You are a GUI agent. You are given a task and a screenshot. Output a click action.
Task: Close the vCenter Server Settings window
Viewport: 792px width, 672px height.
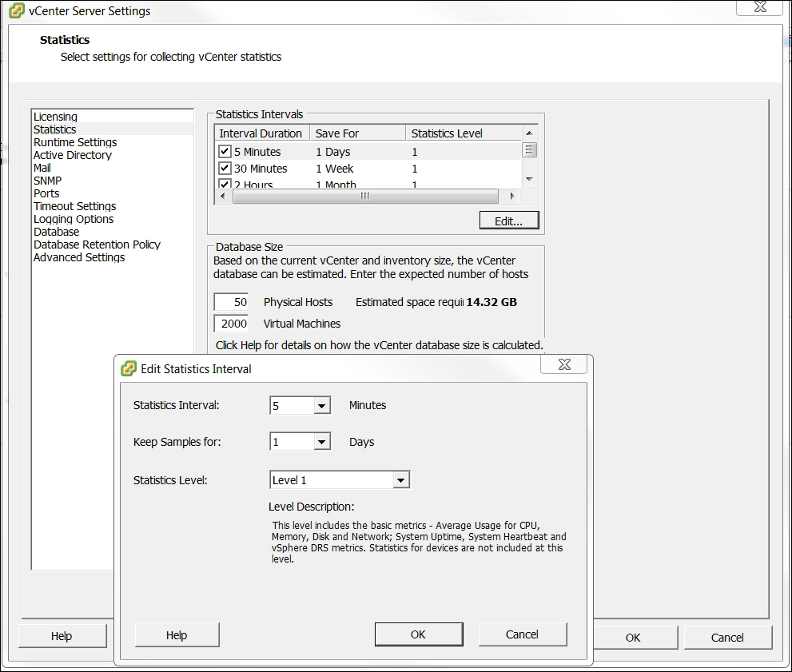click(760, 7)
